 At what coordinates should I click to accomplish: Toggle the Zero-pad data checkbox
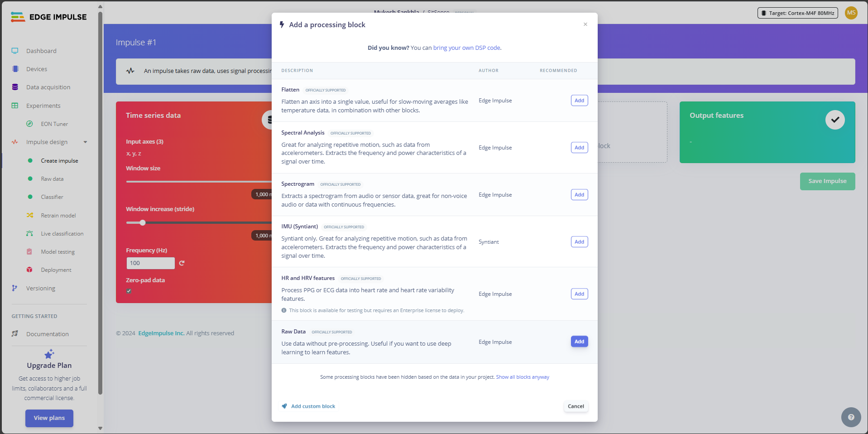[x=129, y=291]
